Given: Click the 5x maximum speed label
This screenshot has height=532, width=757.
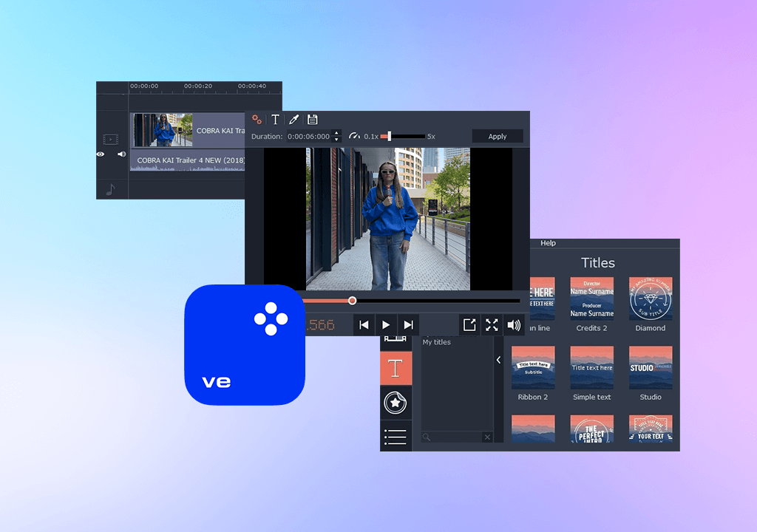Looking at the screenshot, I should click(x=431, y=137).
